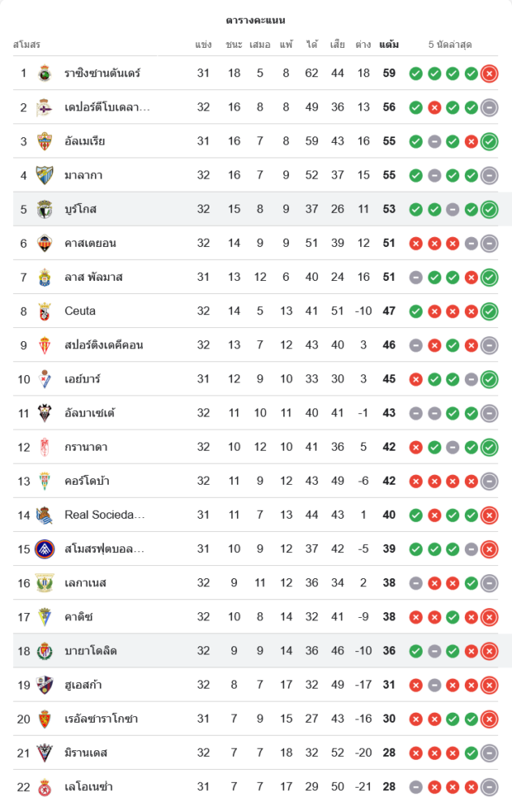Click the Real Zaragoza crest icon

point(45,719)
